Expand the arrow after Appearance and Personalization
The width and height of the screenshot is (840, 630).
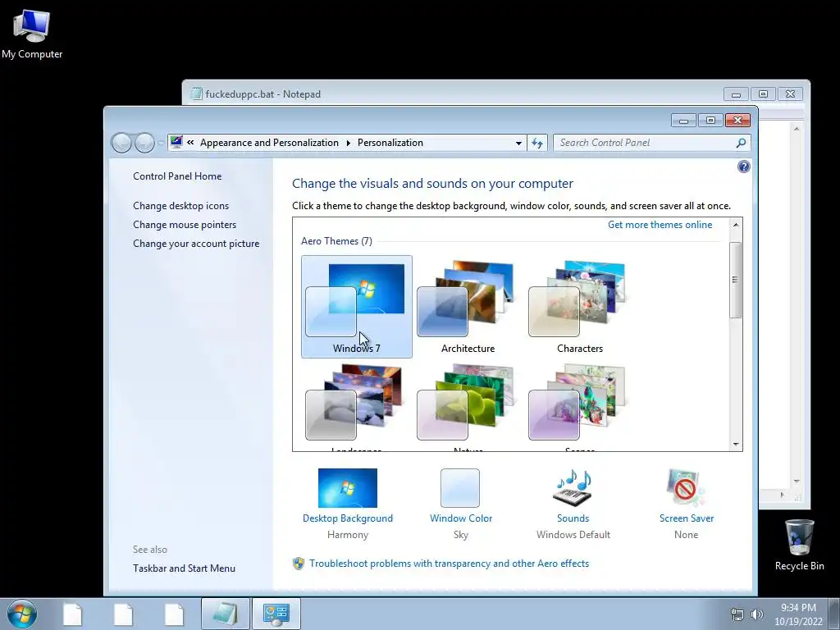[348, 143]
